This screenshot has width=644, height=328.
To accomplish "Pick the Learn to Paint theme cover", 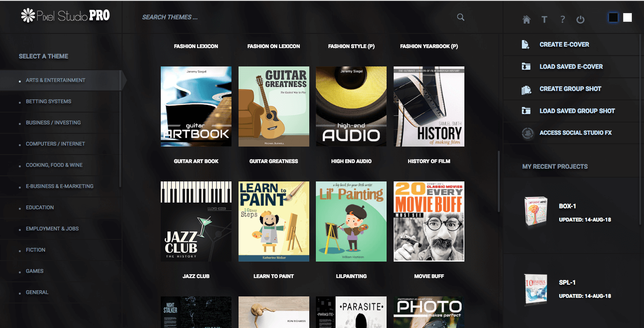I will [274, 221].
